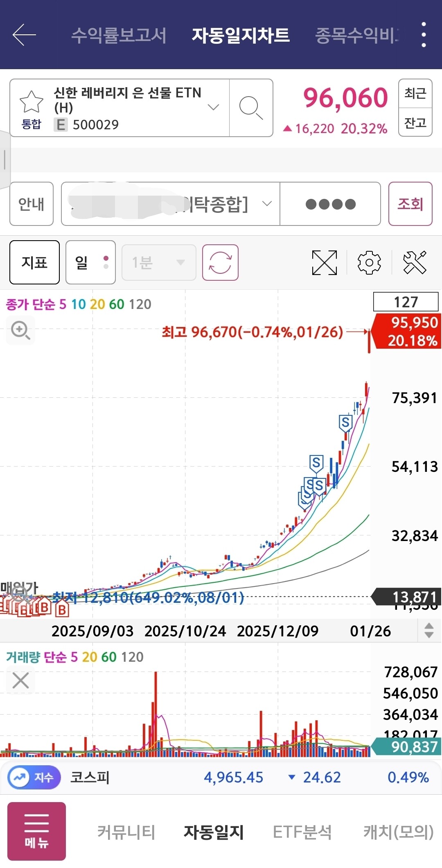Open the account selection dropdown
Screen dimensions: 442x868
[x=171, y=204]
